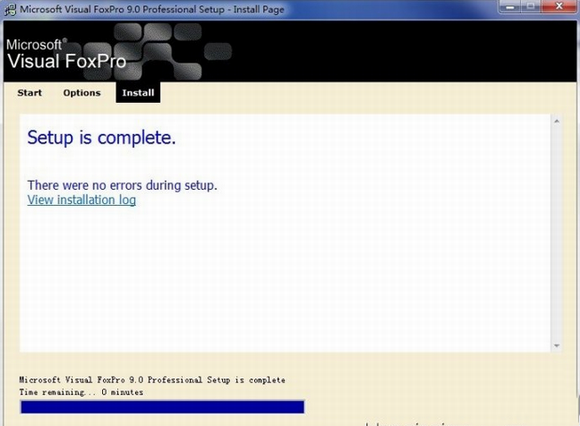Select the Install tab

click(138, 92)
